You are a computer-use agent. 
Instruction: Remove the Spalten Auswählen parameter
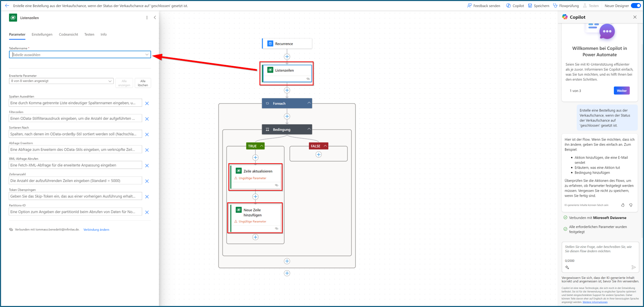click(147, 103)
